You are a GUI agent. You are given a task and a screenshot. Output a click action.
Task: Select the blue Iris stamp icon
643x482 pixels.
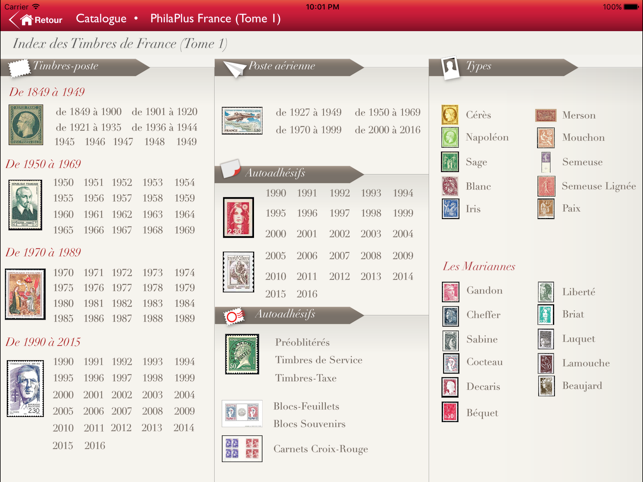450,208
